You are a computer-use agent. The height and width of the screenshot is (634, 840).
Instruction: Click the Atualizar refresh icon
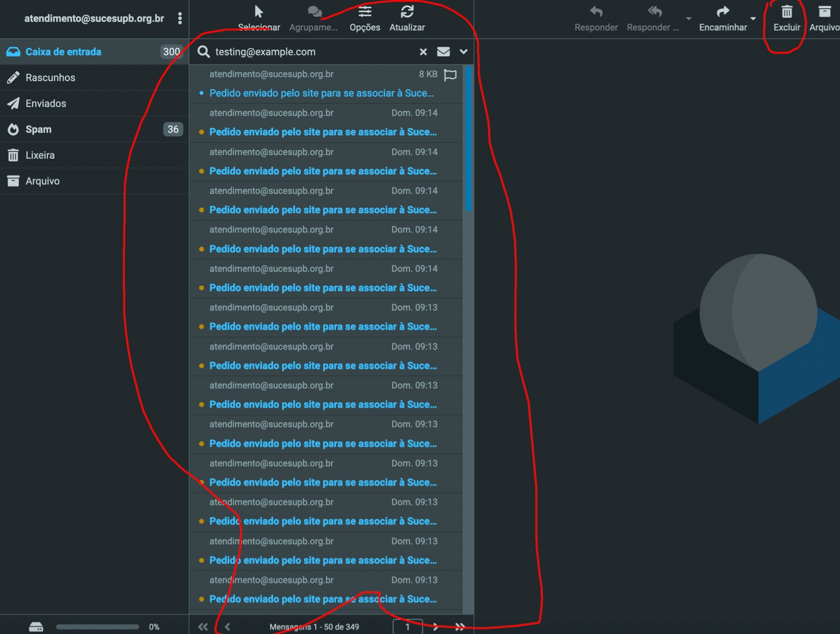(x=407, y=11)
